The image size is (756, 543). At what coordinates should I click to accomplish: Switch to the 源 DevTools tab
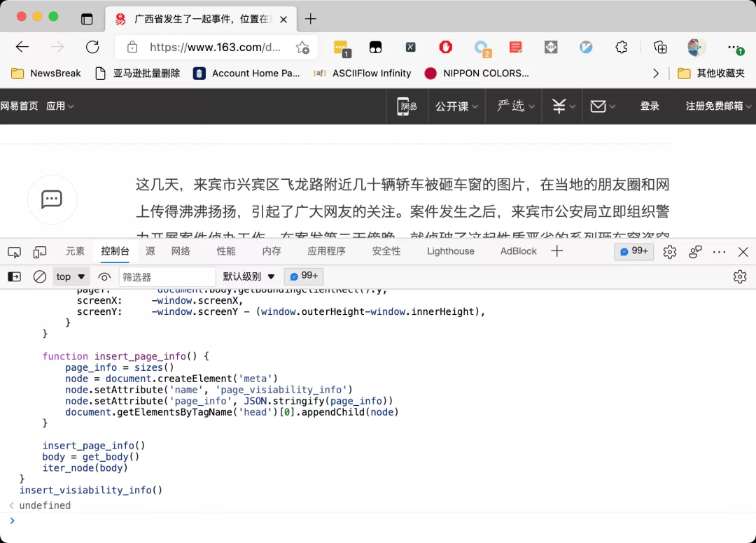(x=150, y=251)
